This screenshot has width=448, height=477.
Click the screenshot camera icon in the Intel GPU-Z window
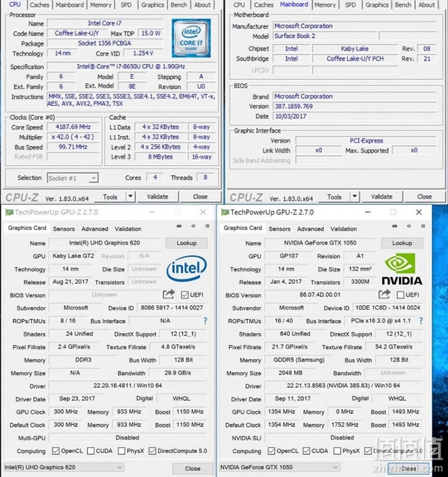(x=179, y=226)
